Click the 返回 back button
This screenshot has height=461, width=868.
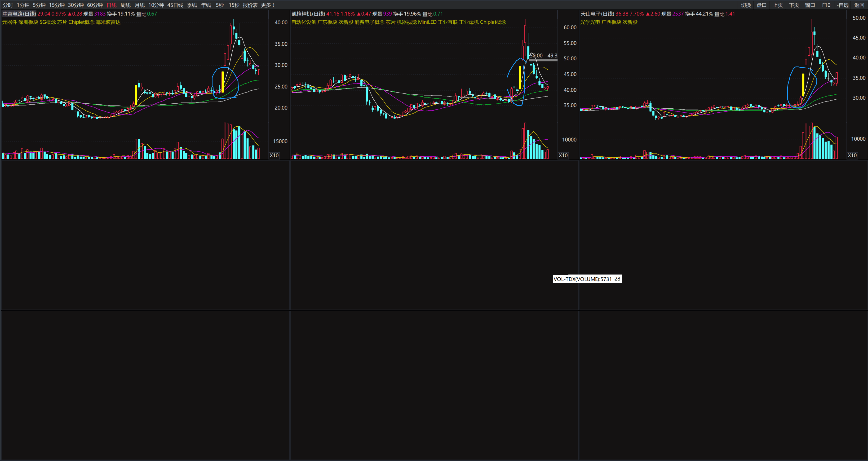859,5
